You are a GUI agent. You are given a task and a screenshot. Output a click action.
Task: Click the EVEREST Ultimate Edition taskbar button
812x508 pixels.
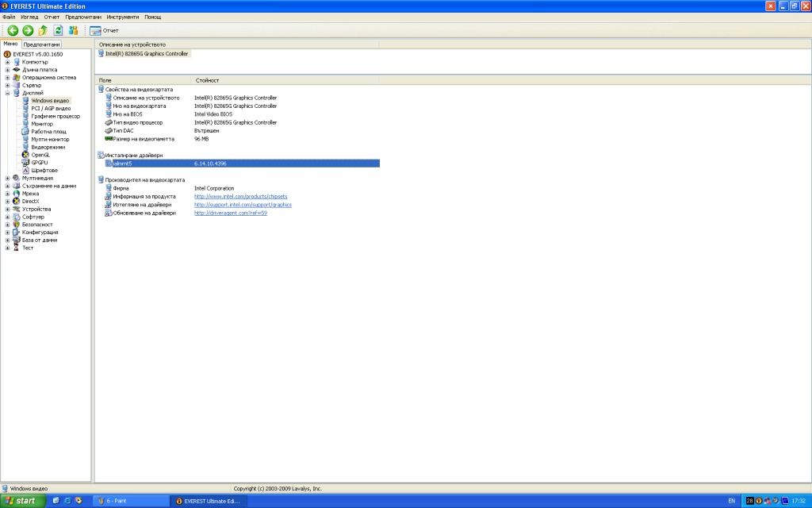point(209,502)
